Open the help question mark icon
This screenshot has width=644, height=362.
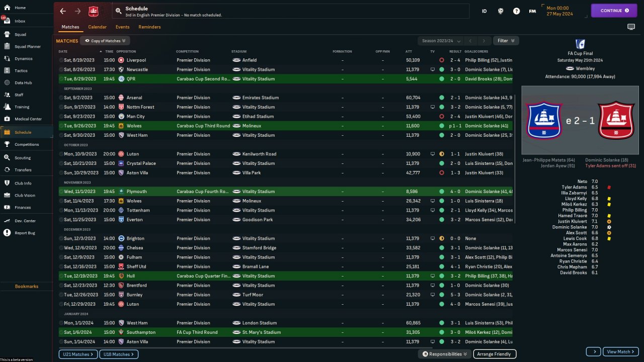516,11
